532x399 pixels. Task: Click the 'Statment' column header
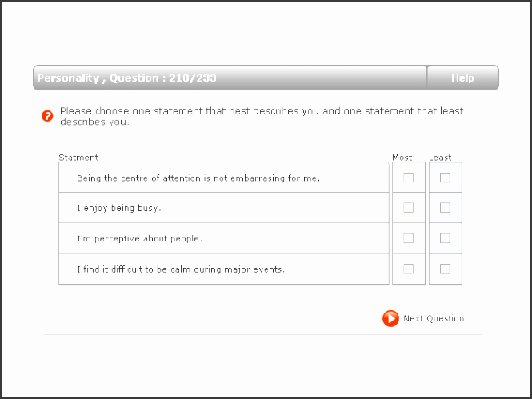(x=78, y=158)
